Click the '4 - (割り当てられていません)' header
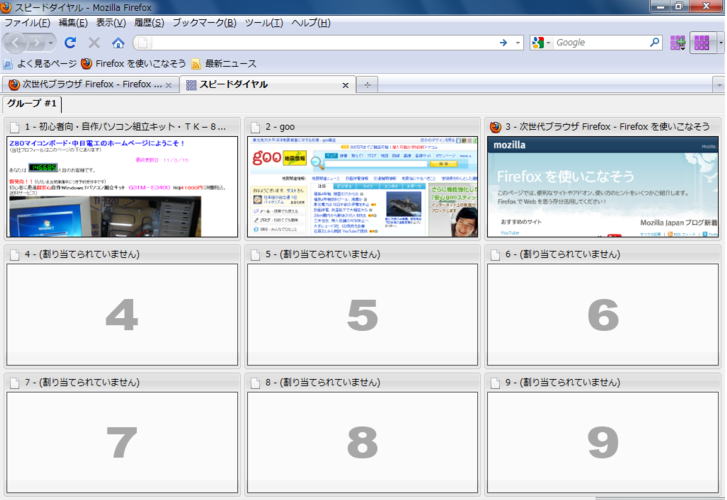Screen dimensions: 727x500 [x=82, y=254]
